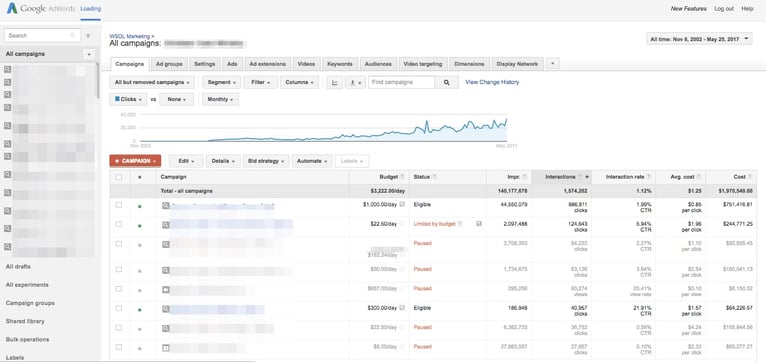Click the Find campaigns input field
The height and width of the screenshot is (362, 766).
pos(401,83)
